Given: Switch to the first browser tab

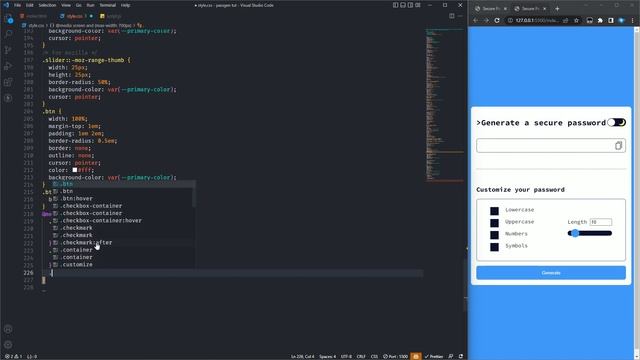Looking at the screenshot, I should click(x=490, y=9).
